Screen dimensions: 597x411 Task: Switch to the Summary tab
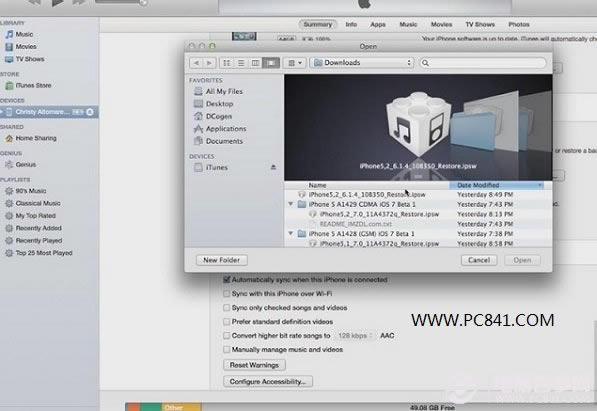(318, 24)
